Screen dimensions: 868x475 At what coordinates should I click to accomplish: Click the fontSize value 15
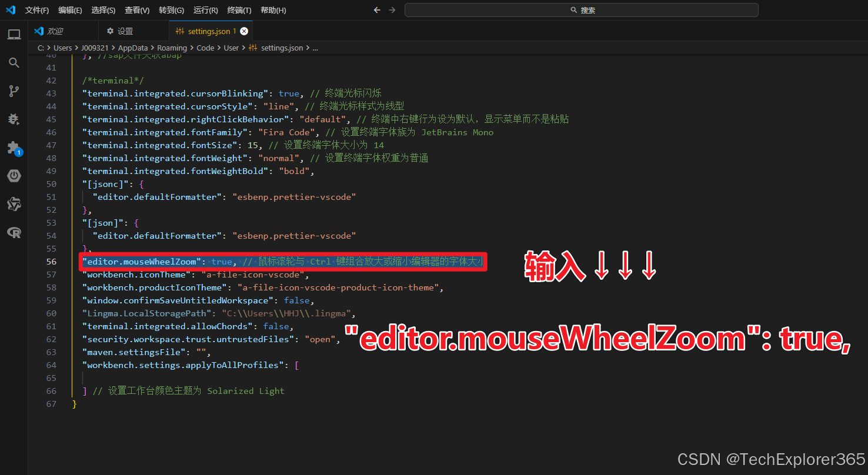[x=253, y=145]
